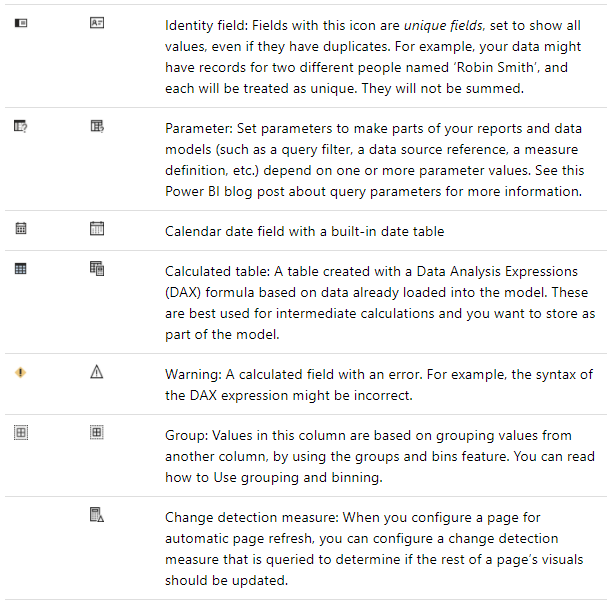This screenshot has height=608, width=614.
Task: Click the Change detection measure icon
Action: pos(97,515)
